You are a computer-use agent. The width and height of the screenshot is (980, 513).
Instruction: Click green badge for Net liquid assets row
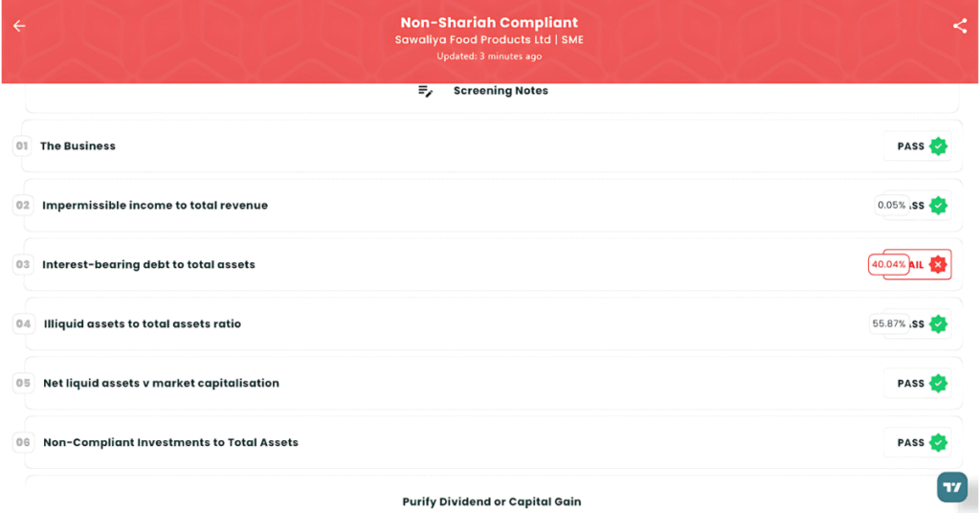pyautogui.click(x=938, y=383)
